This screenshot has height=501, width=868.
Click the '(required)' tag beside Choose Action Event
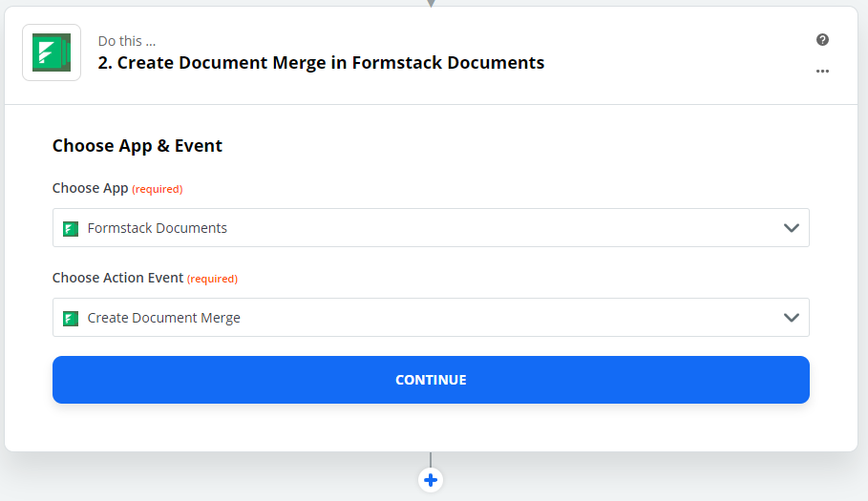click(x=212, y=279)
